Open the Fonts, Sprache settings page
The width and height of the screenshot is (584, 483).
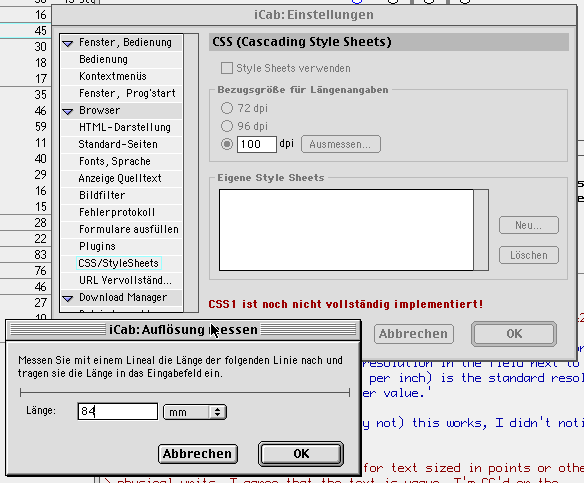click(x=115, y=161)
